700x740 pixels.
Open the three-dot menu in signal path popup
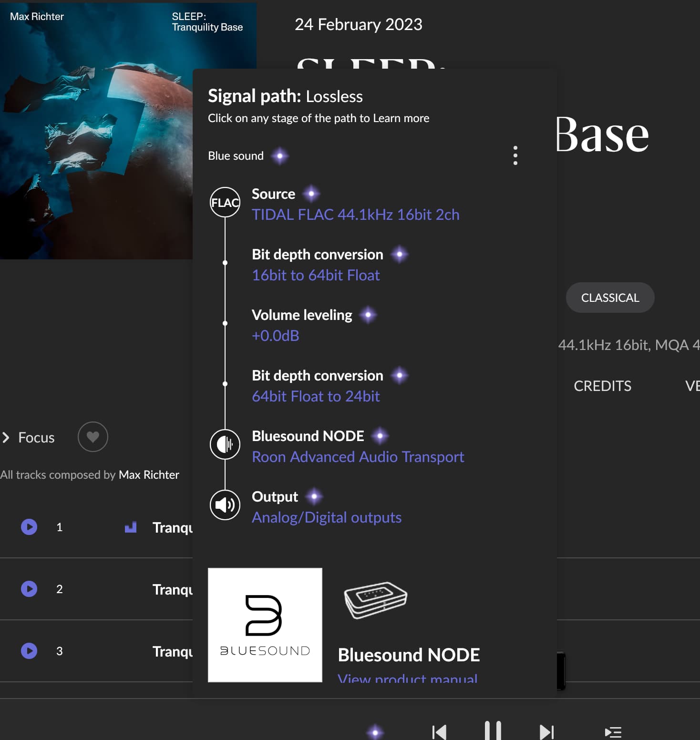[x=515, y=155]
